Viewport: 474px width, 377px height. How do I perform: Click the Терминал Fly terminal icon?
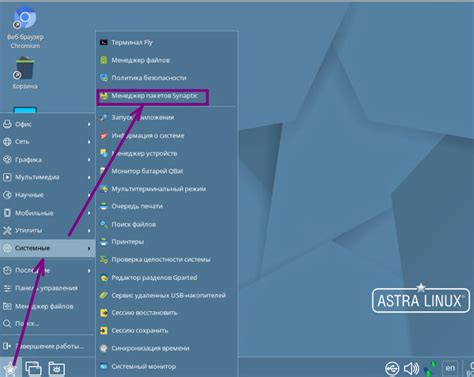[x=104, y=42]
